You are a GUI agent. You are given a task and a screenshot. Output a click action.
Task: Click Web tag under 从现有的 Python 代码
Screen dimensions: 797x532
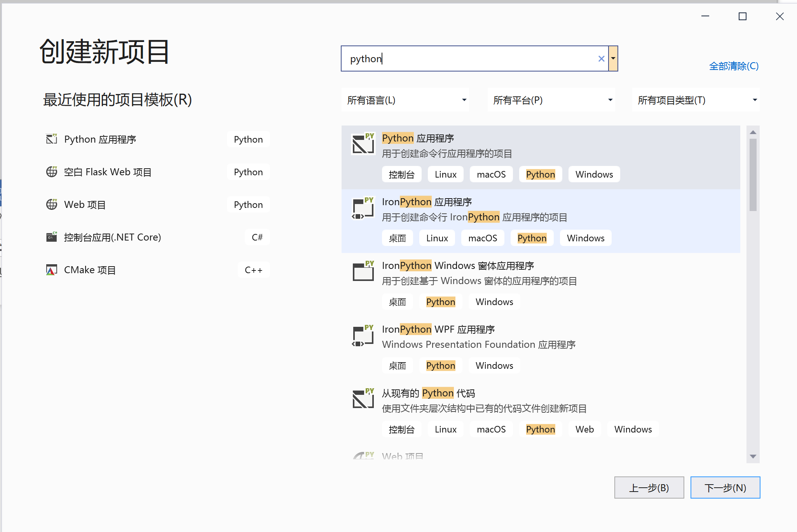coord(584,429)
